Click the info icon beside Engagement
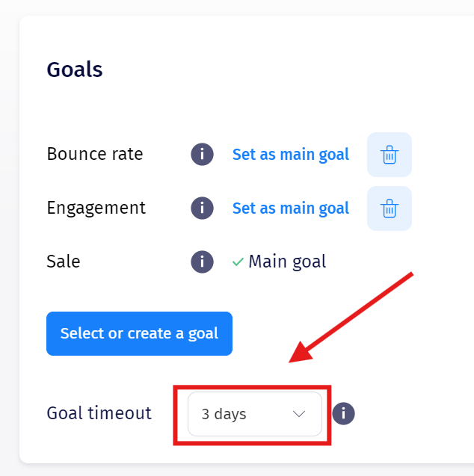The height and width of the screenshot is (476, 474). click(x=202, y=208)
